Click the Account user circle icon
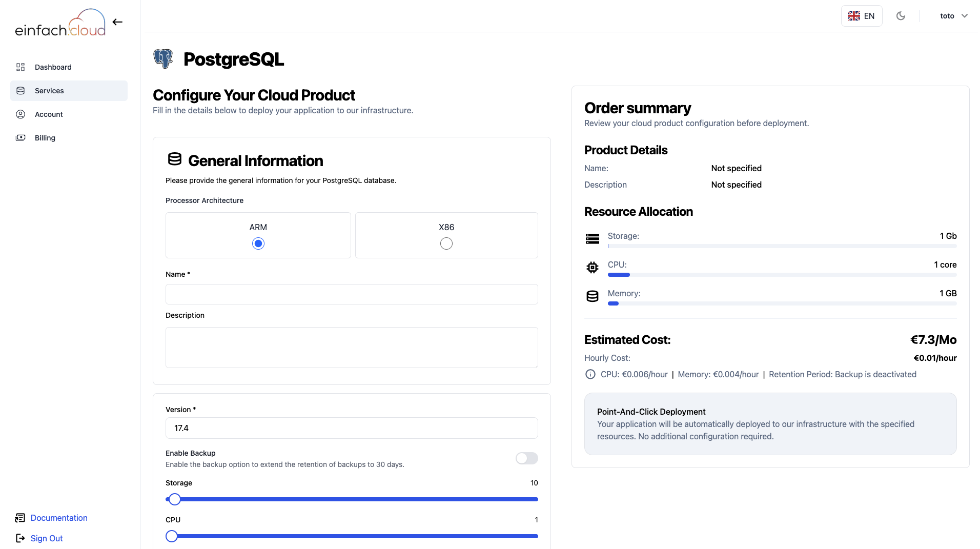980x549 pixels. pyautogui.click(x=21, y=114)
